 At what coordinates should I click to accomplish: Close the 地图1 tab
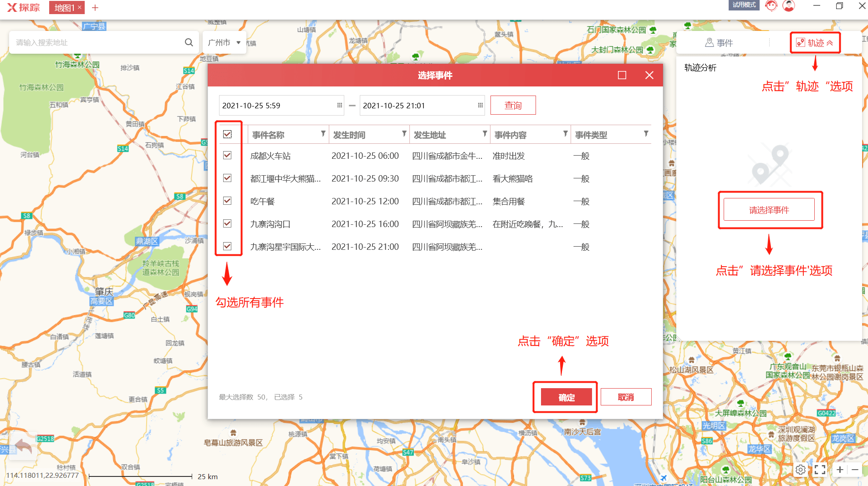[x=80, y=7]
